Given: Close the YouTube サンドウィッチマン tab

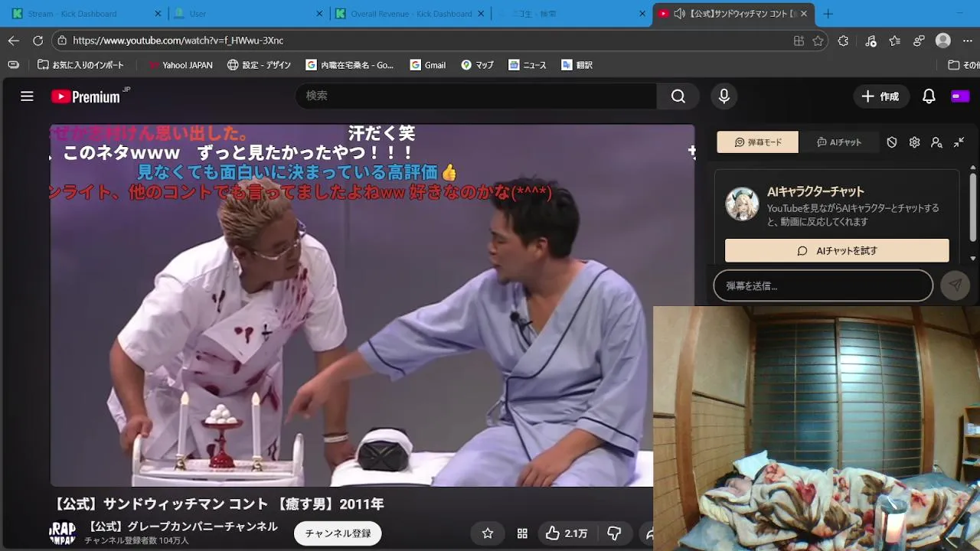Looking at the screenshot, I should tap(805, 14).
